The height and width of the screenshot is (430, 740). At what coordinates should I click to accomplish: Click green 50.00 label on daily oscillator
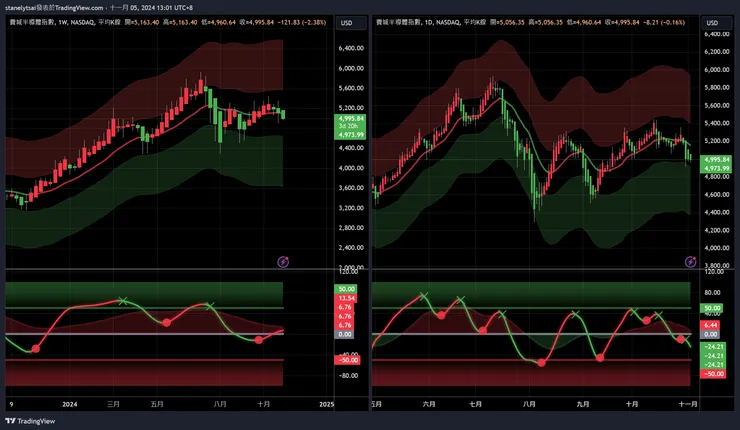(711, 308)
